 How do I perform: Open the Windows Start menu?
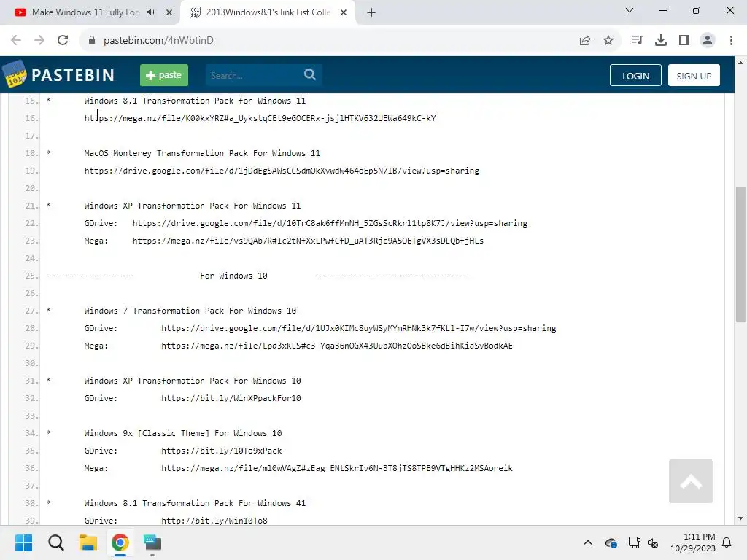pyautogui.click(x=23, y=542)
